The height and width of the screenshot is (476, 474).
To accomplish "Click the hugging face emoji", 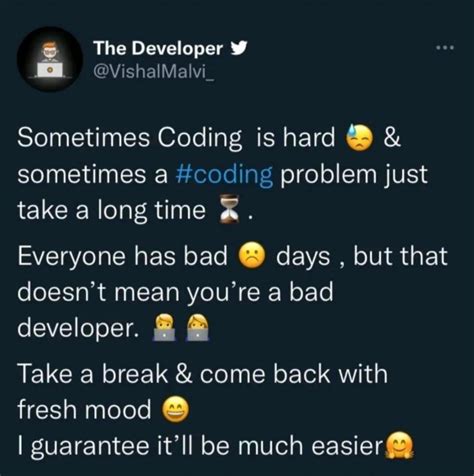I will (x=399, y=445).
